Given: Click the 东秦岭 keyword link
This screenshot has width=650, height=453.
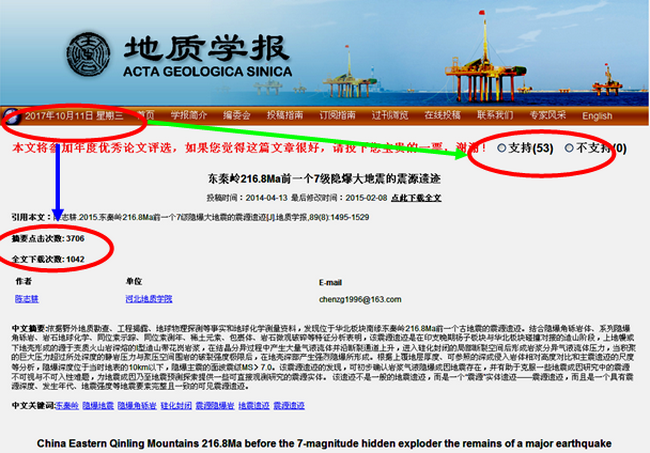Looking at the screenshot, I should [x=66, y=406].
